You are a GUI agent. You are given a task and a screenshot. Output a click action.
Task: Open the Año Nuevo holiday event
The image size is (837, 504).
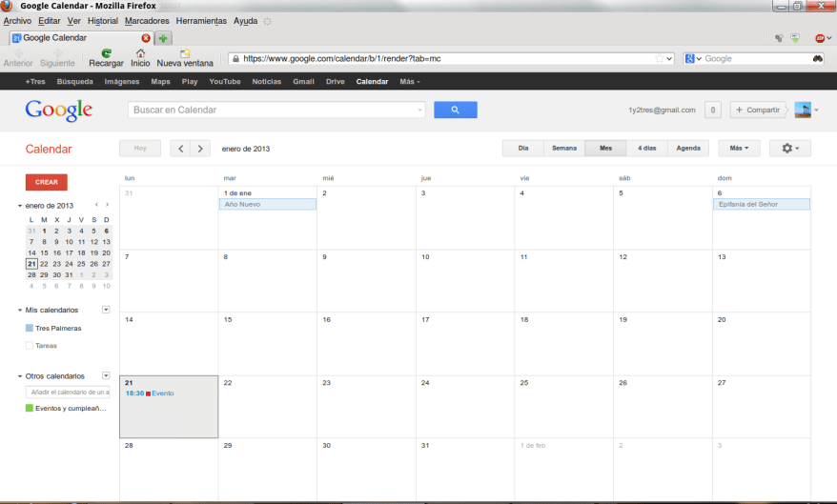tap(268, 204)
